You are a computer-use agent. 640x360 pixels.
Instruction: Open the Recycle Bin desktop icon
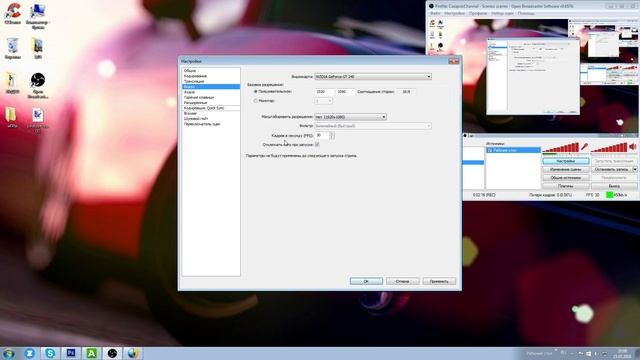click(13, 48)
